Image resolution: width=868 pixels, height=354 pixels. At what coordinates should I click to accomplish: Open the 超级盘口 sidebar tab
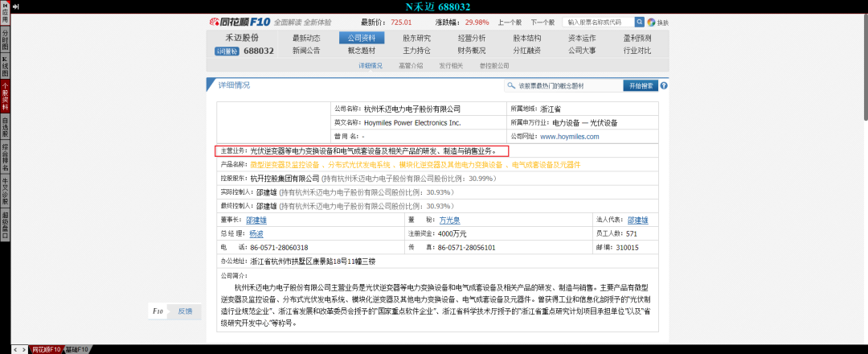[5, 224]
